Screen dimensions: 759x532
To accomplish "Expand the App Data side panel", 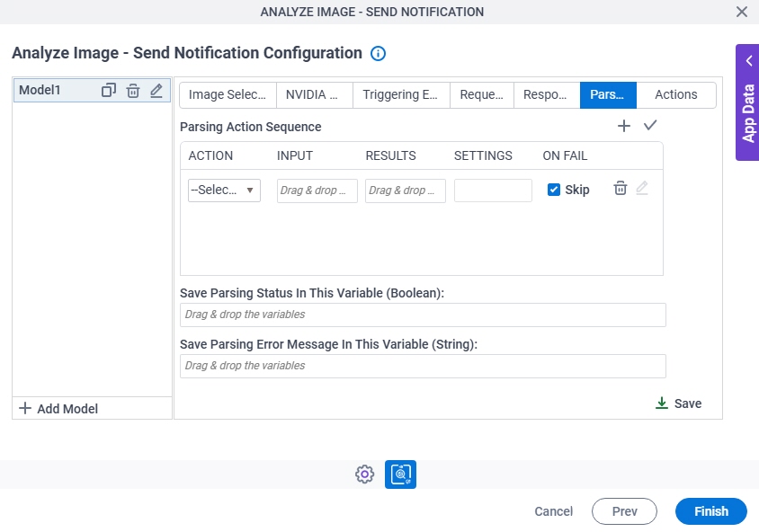I will coord(748,102).
